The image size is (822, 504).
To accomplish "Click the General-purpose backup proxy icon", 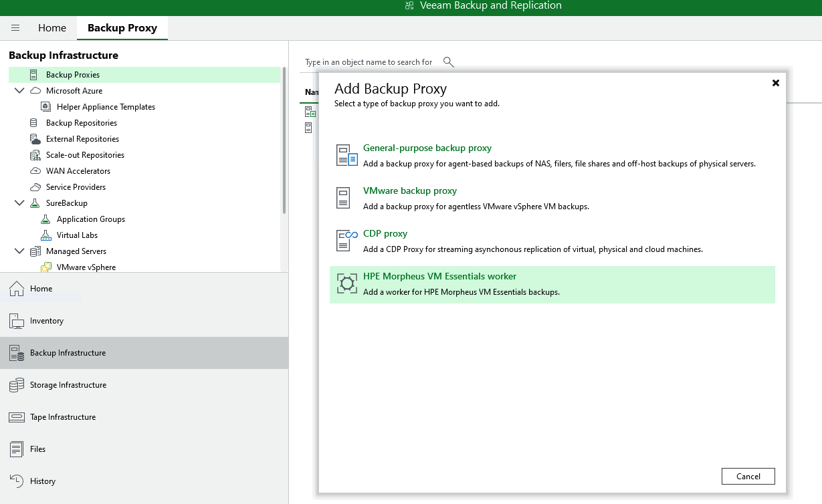I will click(347, 155).
